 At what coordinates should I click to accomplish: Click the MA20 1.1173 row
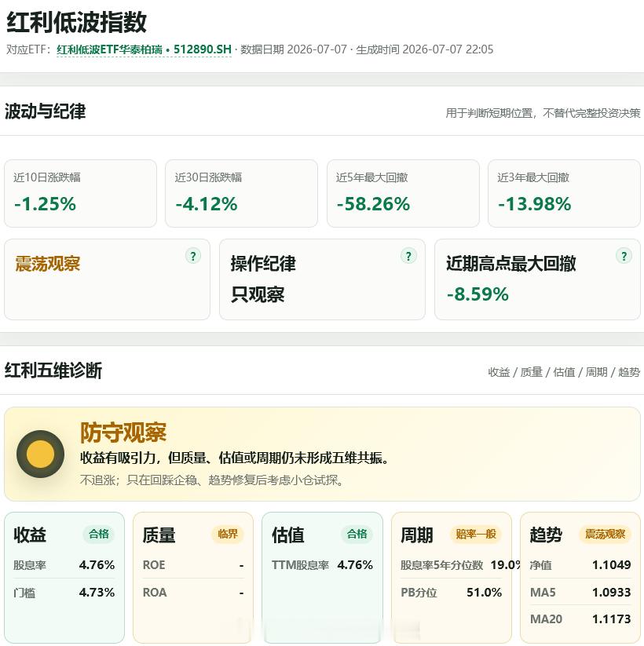[x=580, y=619]
